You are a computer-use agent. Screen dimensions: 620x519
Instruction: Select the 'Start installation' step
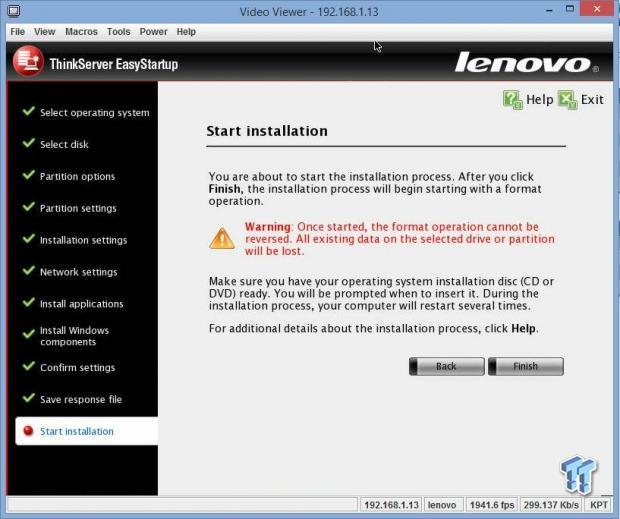87,431
